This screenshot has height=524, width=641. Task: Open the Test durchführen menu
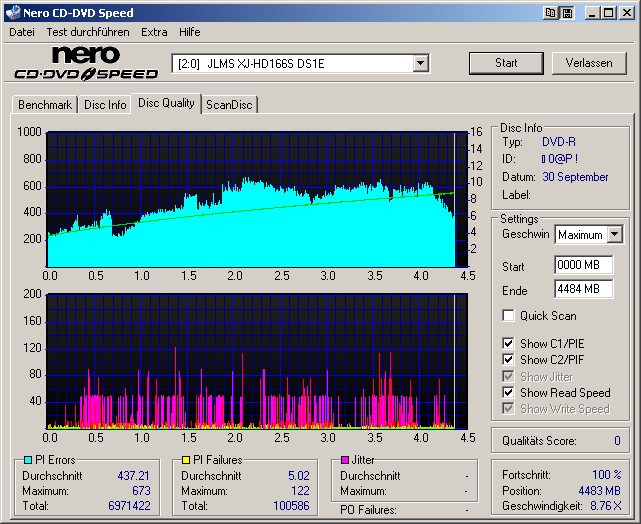[87, 32]
